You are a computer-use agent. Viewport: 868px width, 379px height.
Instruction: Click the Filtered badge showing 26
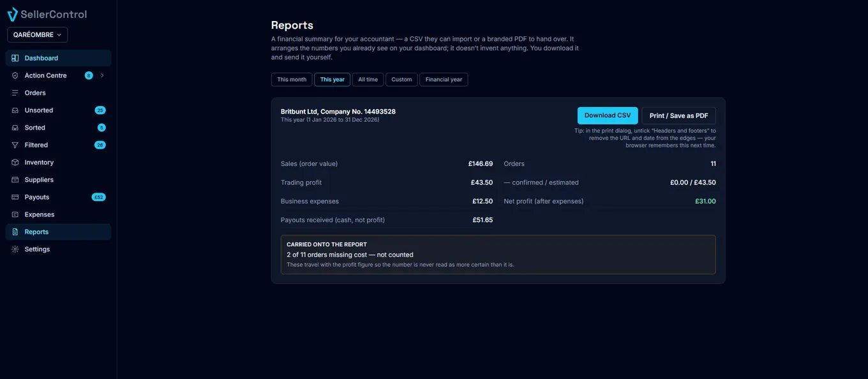tap(100, 145)
